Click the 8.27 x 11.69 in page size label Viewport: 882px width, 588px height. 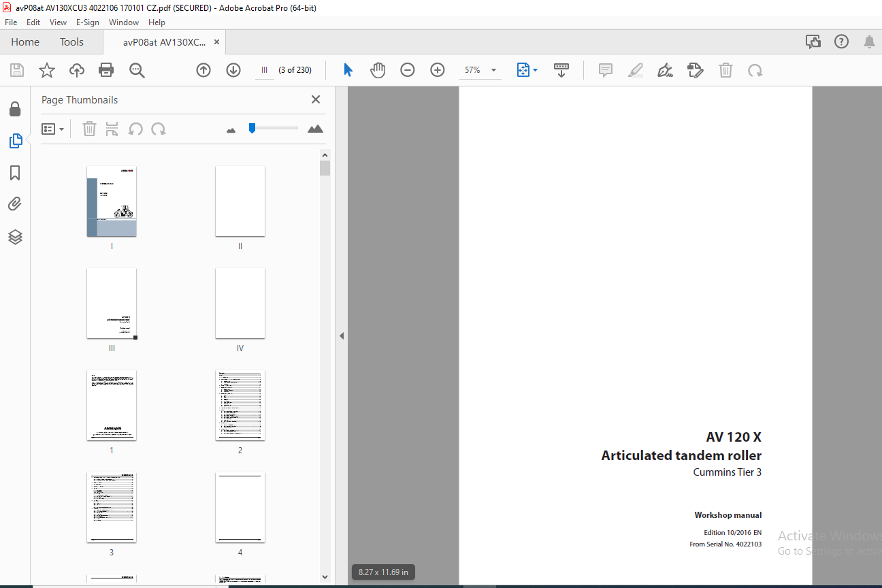point(383,572)
